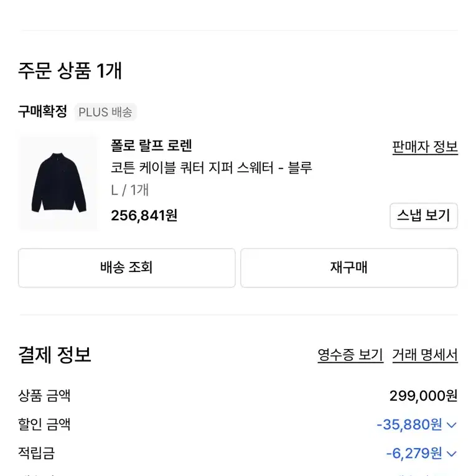Tap the PLUS 배송 badge
Screen dimensions: 476x476
click(105, 112)
